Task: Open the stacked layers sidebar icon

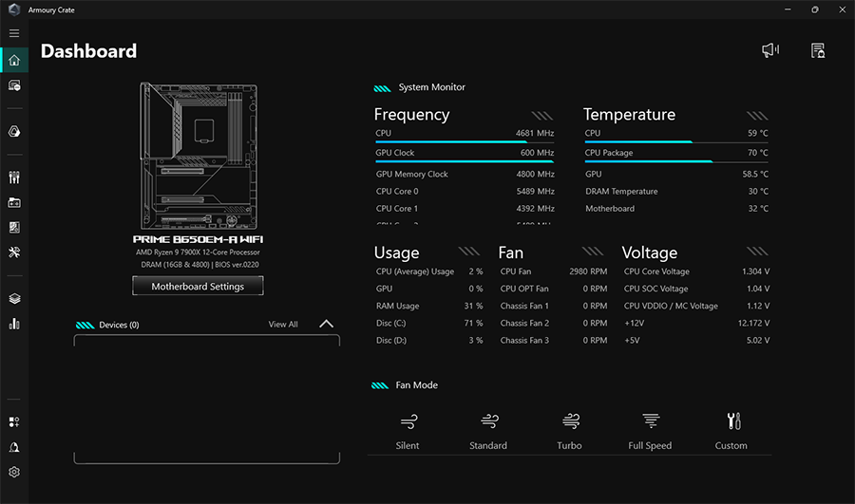Action: pyautogui.click(x=14, y=299)
